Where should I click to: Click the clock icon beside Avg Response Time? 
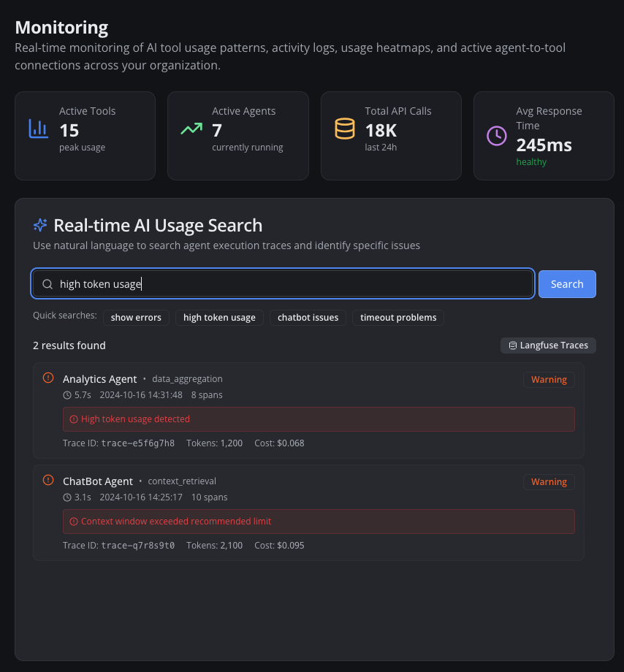497,137
